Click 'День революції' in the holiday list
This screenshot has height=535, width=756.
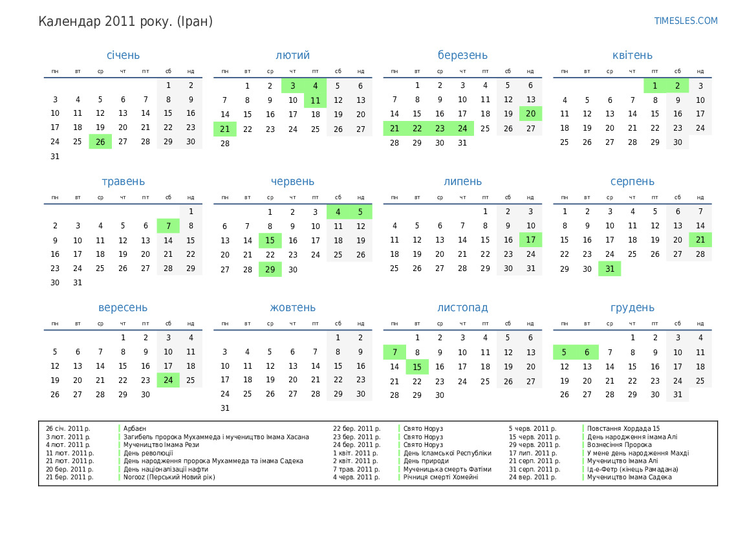click(x=148, y=453)
